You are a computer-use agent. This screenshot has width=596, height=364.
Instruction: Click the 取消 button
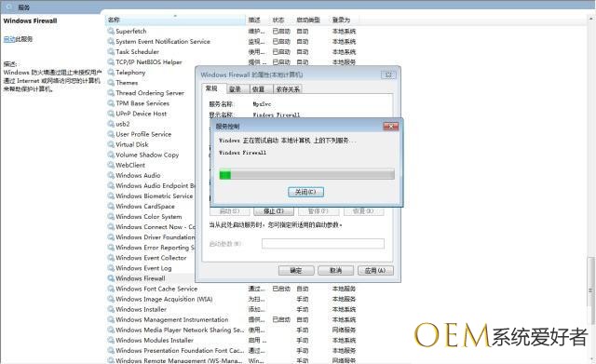[335, 270]
